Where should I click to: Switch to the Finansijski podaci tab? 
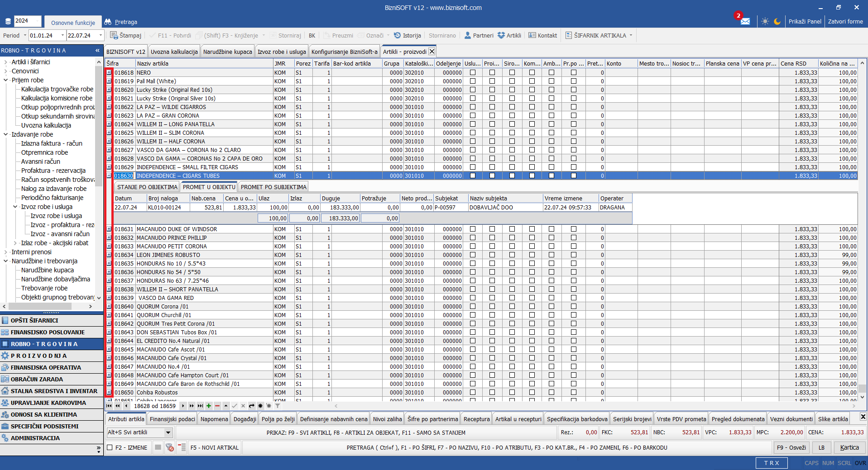click(172, 419)
